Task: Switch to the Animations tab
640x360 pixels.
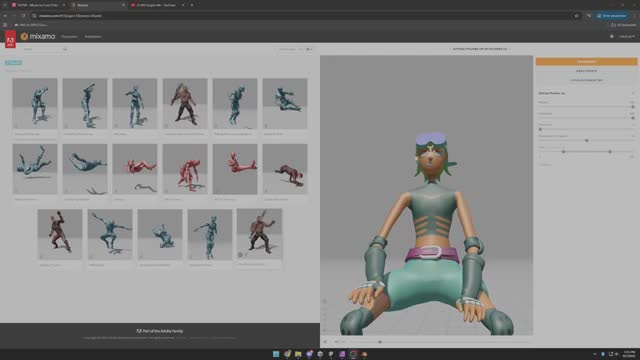Action: (x=93, y=36)
